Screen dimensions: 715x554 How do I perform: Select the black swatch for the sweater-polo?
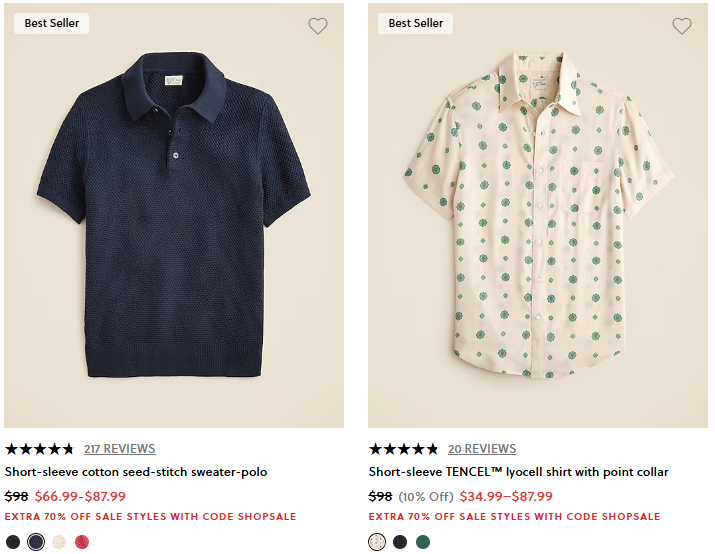coord(12,542)
